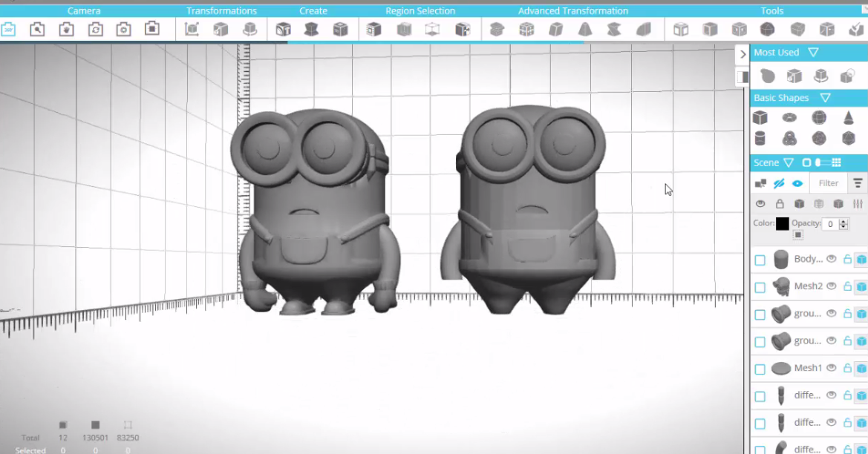The width and height of the screenshot is (868, 454).
Task: Collapse the Scene panel triangle
Action: pos(789,162)
